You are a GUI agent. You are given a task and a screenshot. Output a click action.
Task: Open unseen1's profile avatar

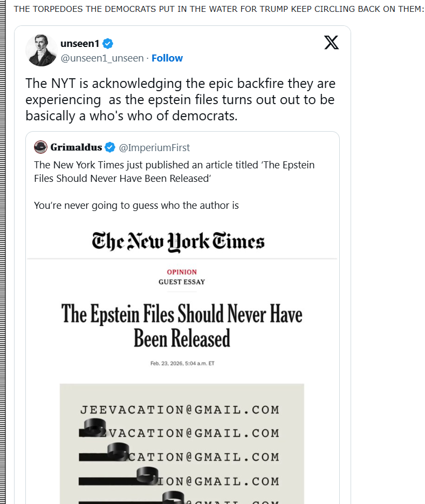pyautogui.click(x=42, y=50)
